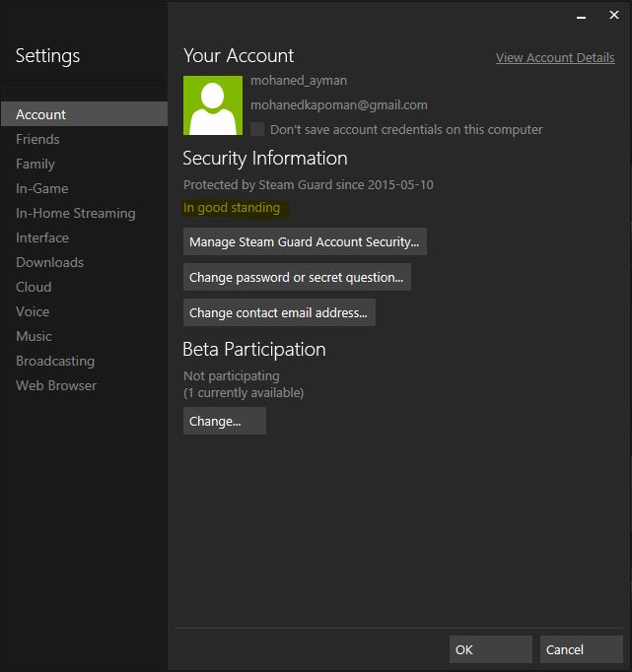Click the email mohanedkapoman@gmail.com
Viewport: 632px width, 672px height.
339,105
